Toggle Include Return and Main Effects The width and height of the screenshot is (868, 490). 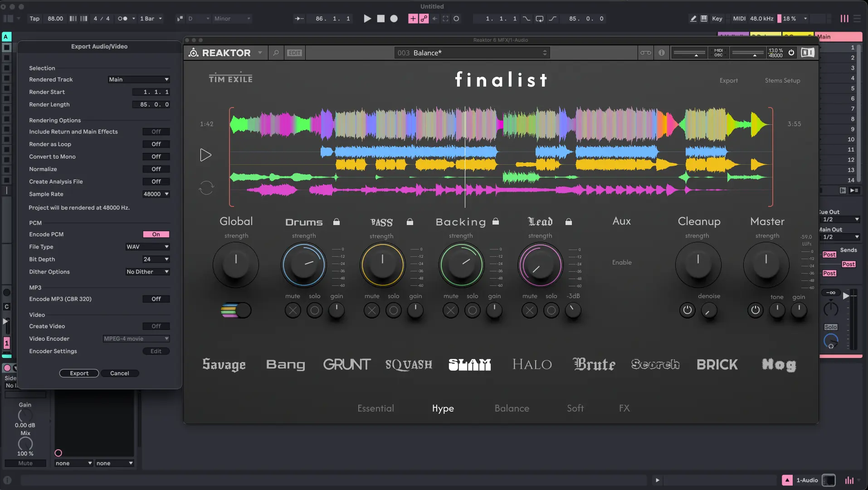[156, 132]
